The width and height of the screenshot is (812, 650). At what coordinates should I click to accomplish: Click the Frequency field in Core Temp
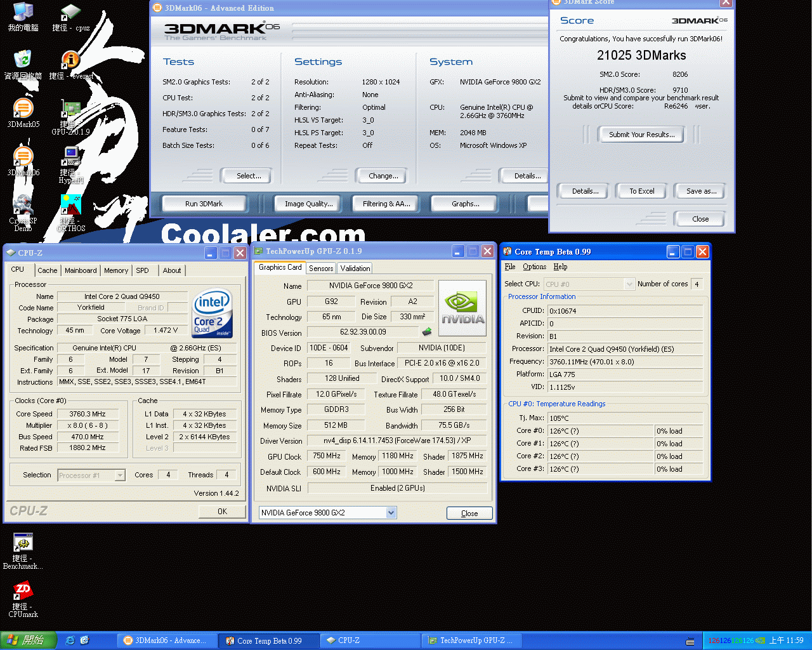pyautogui.click(x=625, y=362)
